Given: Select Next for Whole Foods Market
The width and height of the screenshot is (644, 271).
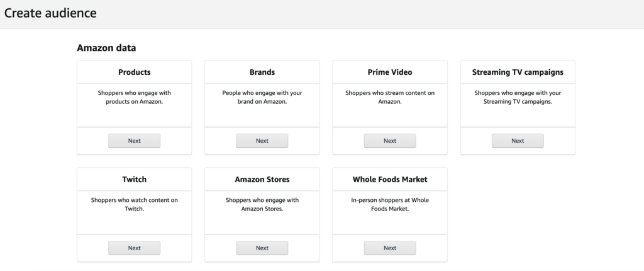Looking at the screenshot, I should click(x=390, y=248).
